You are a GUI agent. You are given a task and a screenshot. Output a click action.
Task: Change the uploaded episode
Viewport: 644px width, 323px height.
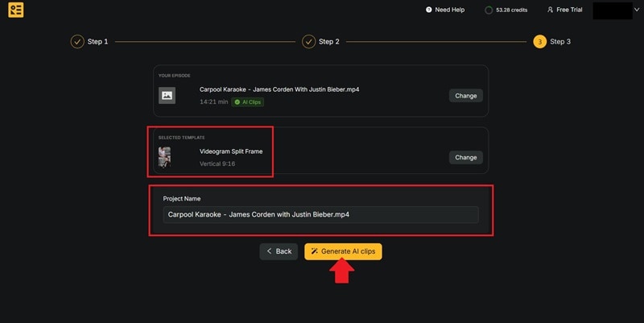[466, 95]
